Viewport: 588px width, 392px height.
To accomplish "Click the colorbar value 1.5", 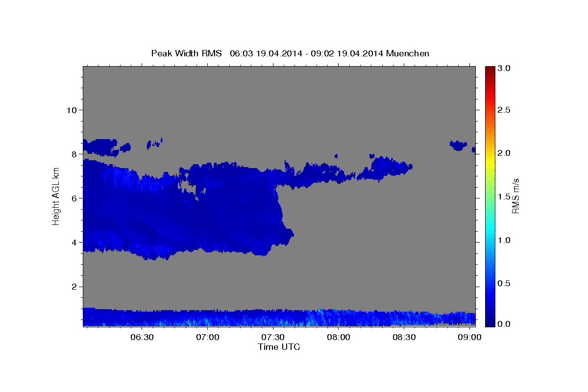I will click(x=505, y=196).
